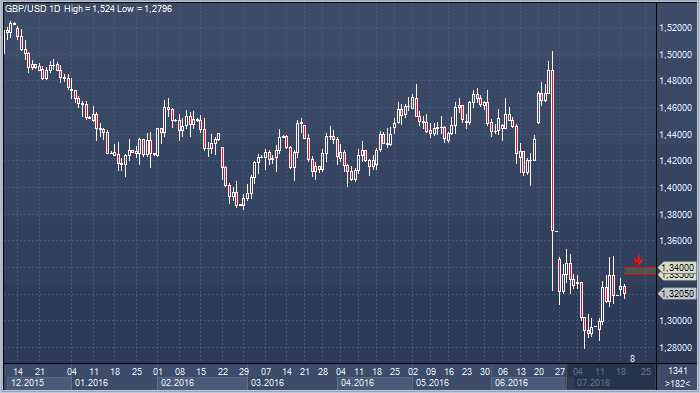700x393 pixels.
Task: Click the tall red Brexit-drop candlestick
Action: [553, 151]
